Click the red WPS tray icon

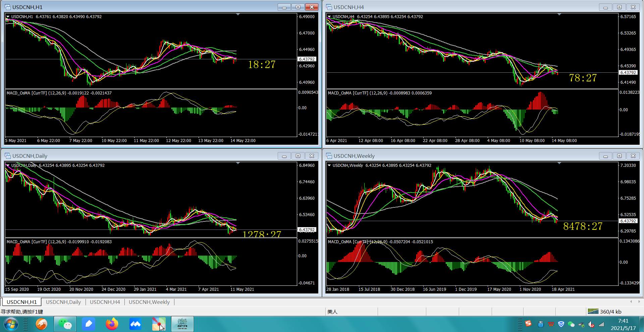pyautogui.click(x=551, y=324)
